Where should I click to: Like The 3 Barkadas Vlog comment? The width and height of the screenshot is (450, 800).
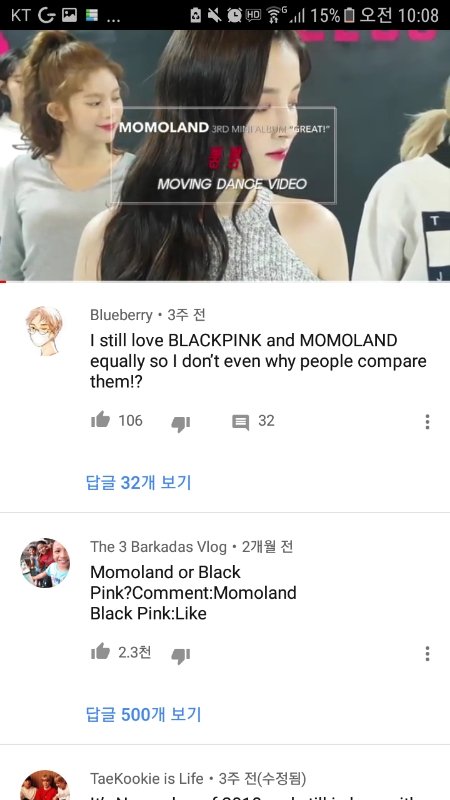click(x=101, y=652)
